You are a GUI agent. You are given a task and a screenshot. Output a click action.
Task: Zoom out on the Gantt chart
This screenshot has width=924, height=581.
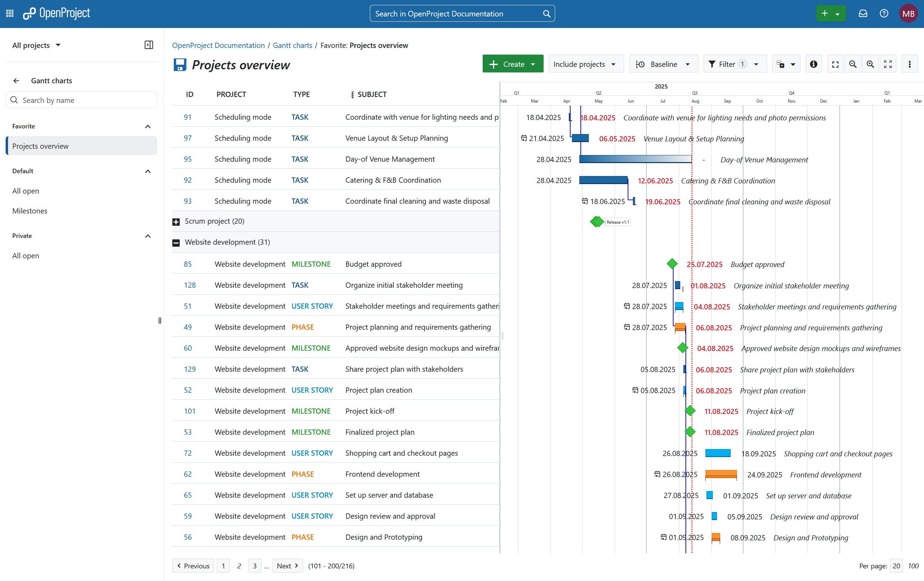click(853, 63)
